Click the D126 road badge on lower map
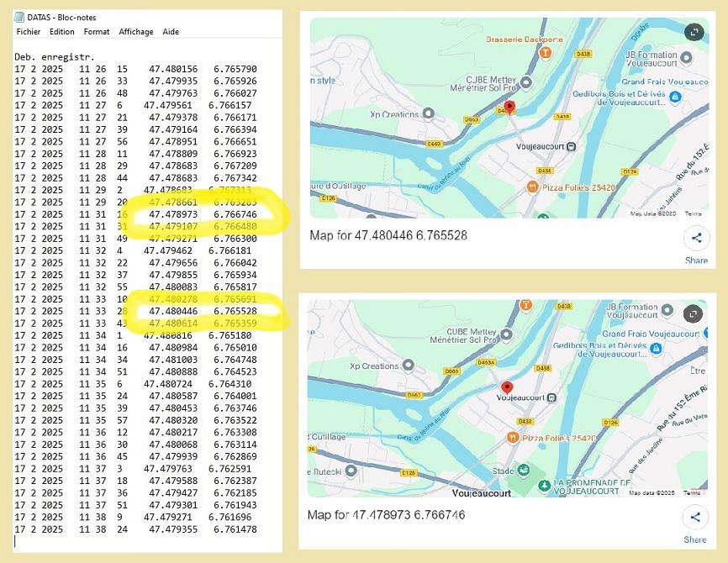The height and width of the screenshot is (563, 728). tap(610, 423)
